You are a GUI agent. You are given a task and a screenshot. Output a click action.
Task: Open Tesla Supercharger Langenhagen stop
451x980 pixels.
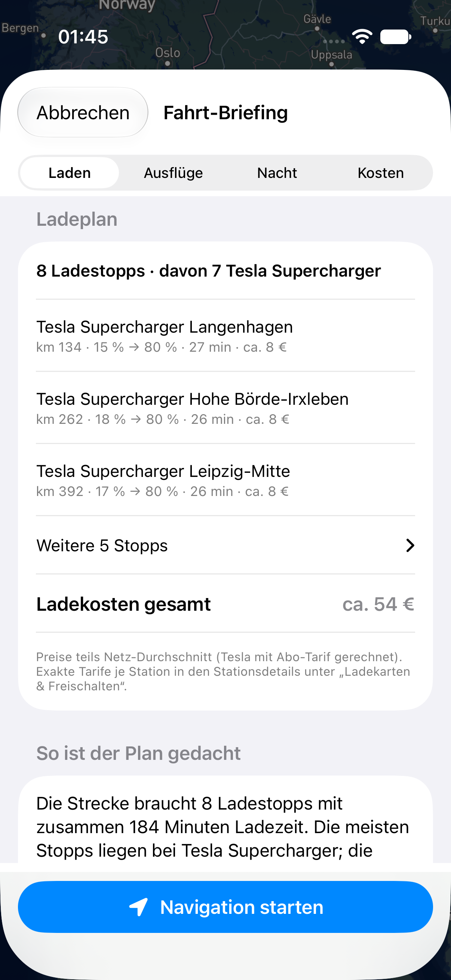225,336
